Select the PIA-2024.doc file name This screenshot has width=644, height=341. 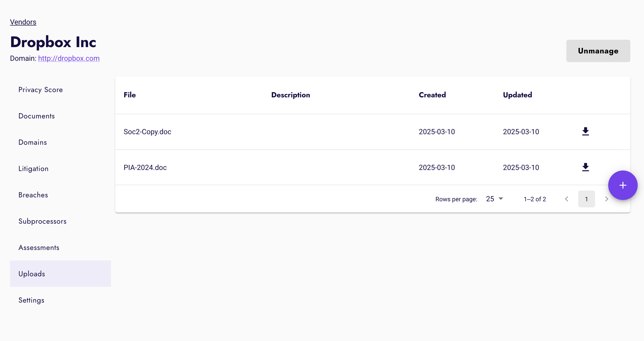click(x=145, y=167)
